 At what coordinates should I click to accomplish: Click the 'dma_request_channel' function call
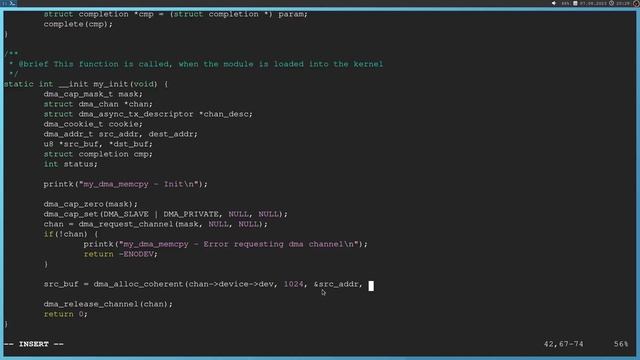[x=126, y=224]
